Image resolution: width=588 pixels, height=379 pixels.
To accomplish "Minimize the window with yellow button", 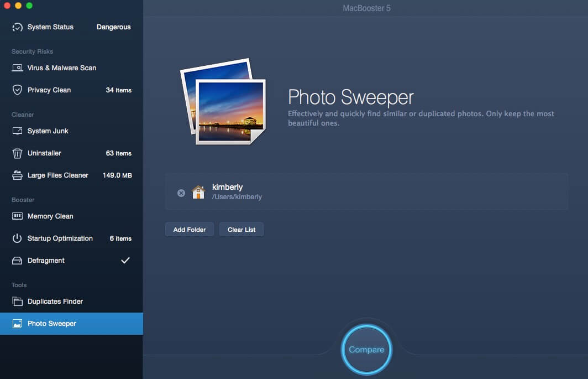I will point(18,6).
